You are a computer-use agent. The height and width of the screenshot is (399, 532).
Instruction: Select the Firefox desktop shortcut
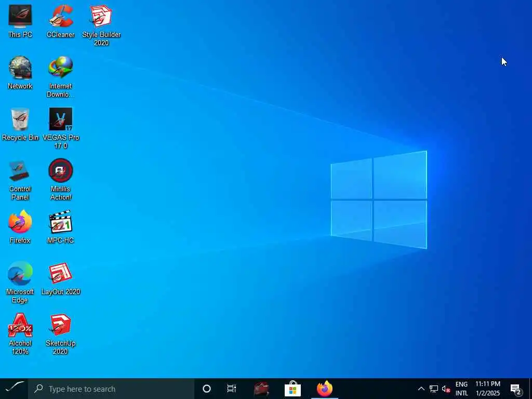click(20, 227)
